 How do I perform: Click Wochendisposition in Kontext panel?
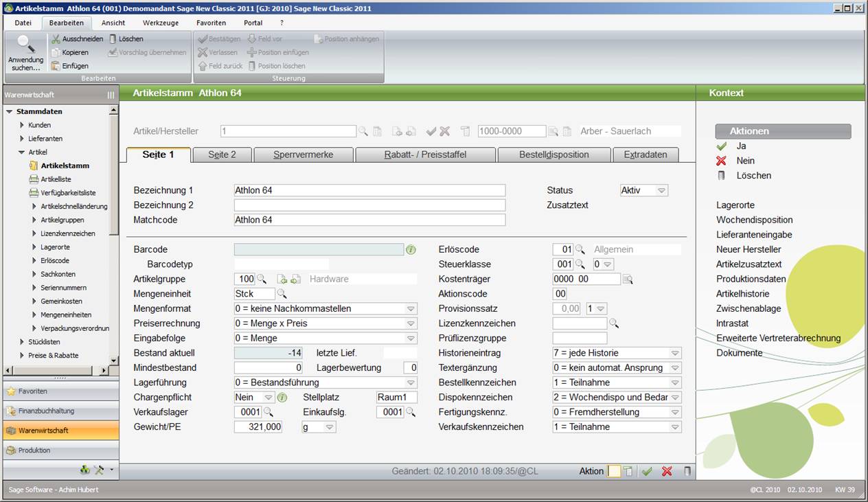[x=755, y=220]
